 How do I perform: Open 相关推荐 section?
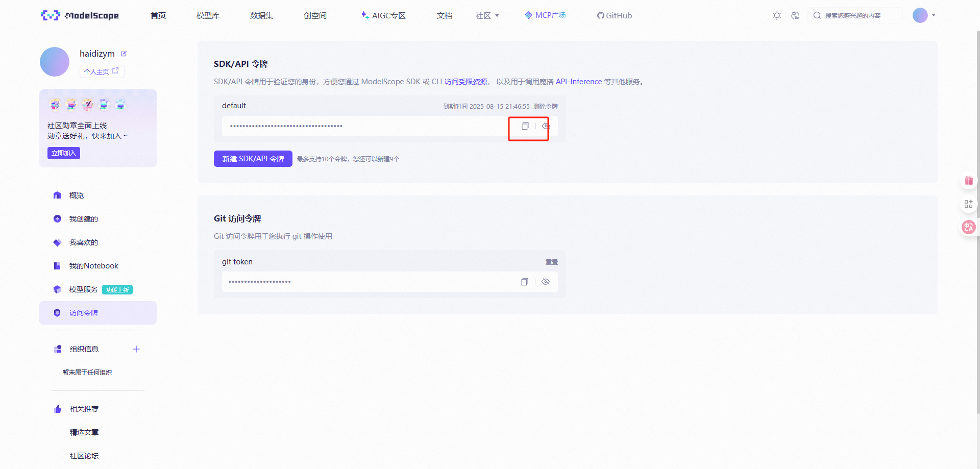pos(84,409)
